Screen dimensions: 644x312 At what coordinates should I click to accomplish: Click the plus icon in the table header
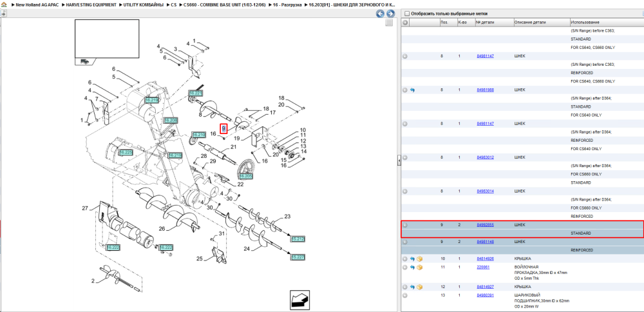coord(405,22)
